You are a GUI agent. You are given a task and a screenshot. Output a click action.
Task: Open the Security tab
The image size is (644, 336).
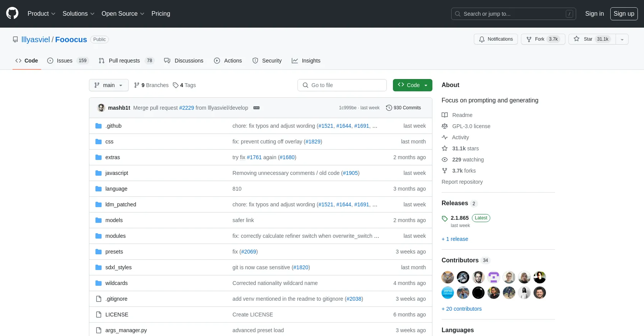pyautogui.click(x=267, y=61)
